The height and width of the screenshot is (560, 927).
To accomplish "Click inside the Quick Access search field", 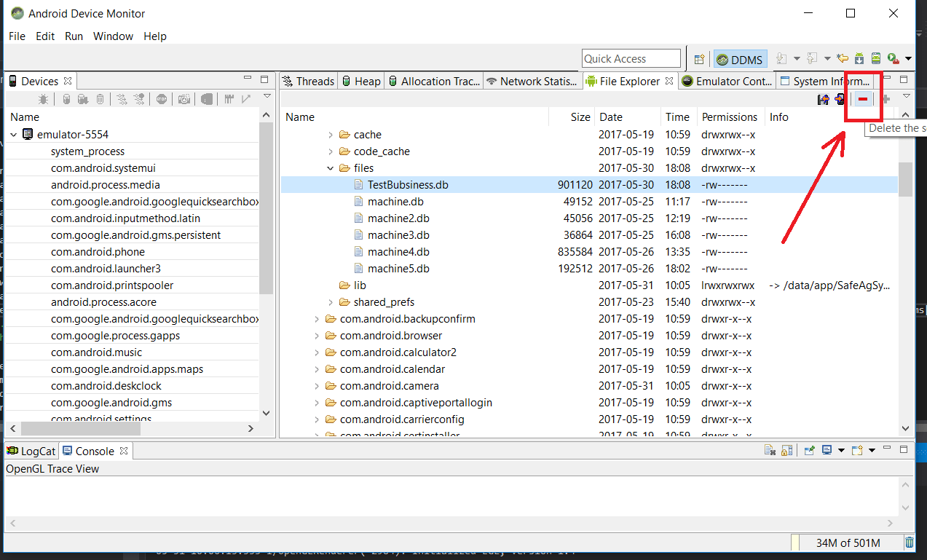I will (x=630, y=58).
